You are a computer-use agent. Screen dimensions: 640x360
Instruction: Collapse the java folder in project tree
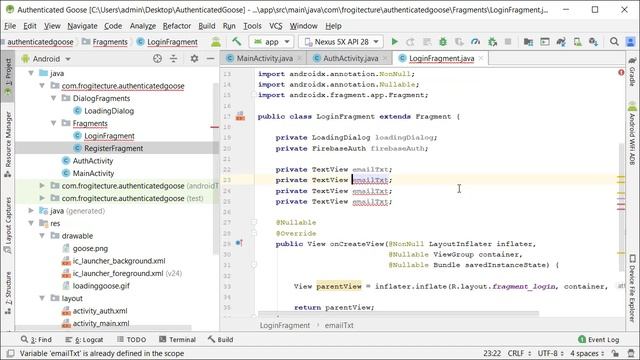pyautogui.click(x=31, y=73)
